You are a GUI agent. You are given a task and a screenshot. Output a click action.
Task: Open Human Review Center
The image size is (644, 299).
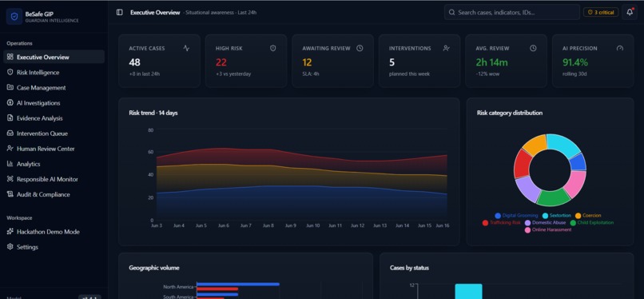(54, 149)
